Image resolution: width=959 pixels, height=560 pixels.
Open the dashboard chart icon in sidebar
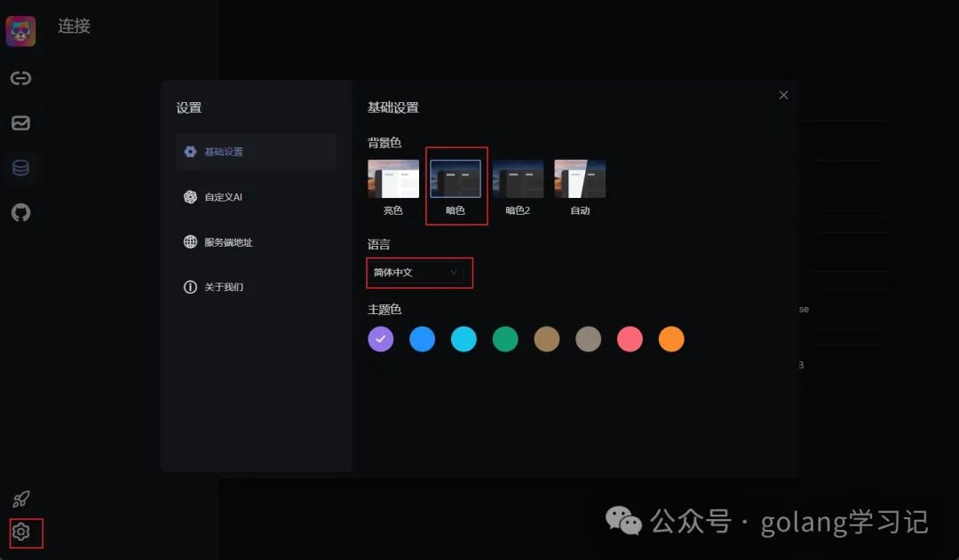click(20, 122)
